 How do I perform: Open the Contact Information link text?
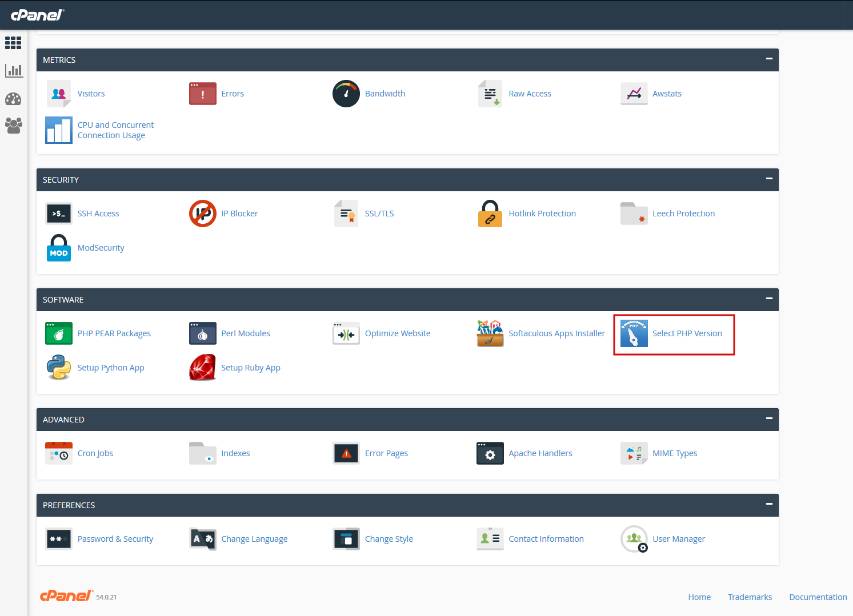point(546,539)
